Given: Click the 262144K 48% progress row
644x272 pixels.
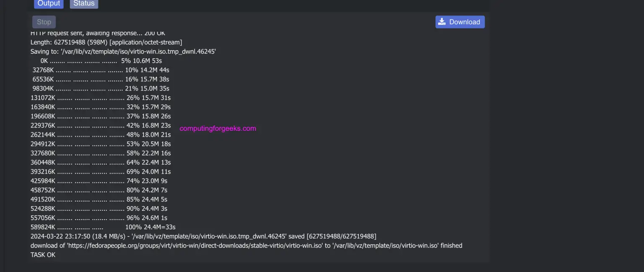Looking at the screenshot, I should point(101,135).
